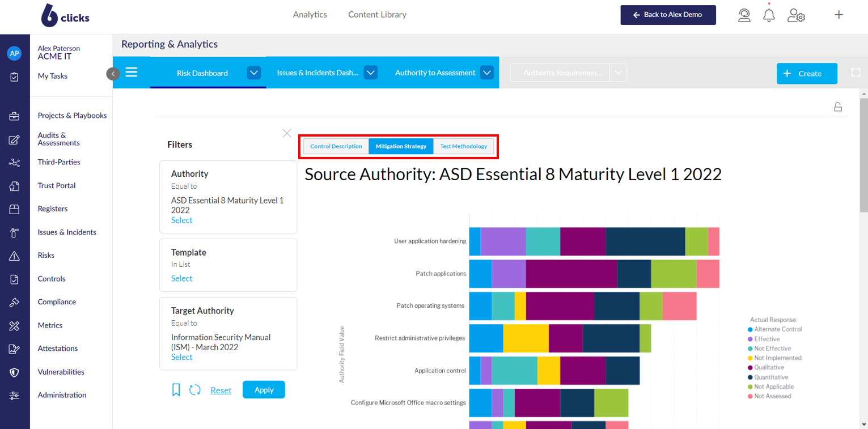Click Select under the Authority filter
Screen dimensions: 868x429
tap(181, 220)
